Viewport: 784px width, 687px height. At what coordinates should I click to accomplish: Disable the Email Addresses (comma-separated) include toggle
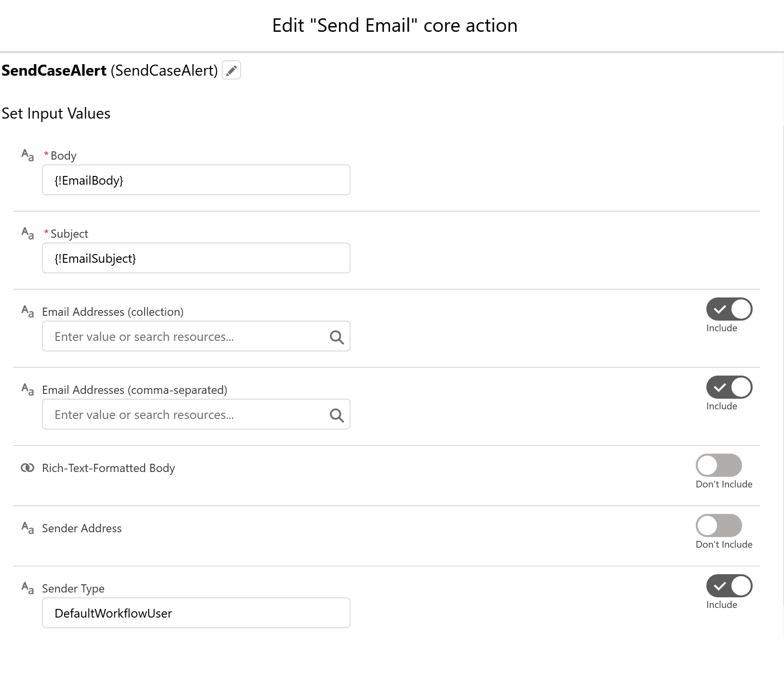pos(729,388)
